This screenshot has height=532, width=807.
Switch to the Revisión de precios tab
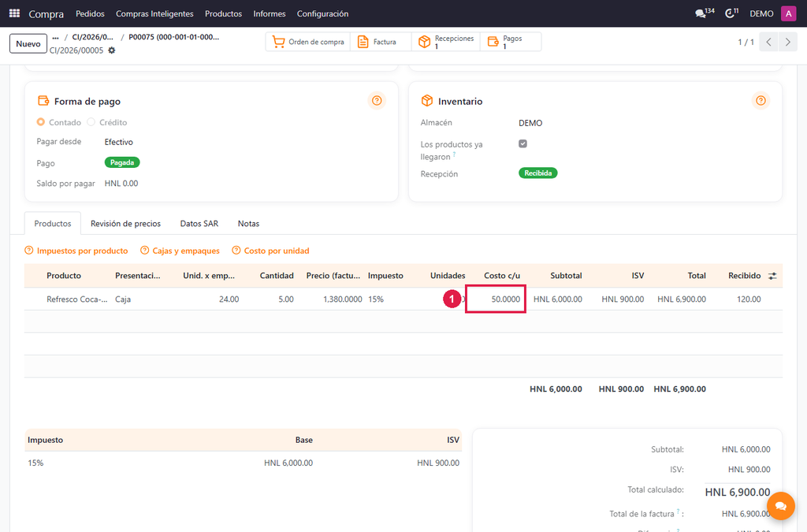coord(125,223)
